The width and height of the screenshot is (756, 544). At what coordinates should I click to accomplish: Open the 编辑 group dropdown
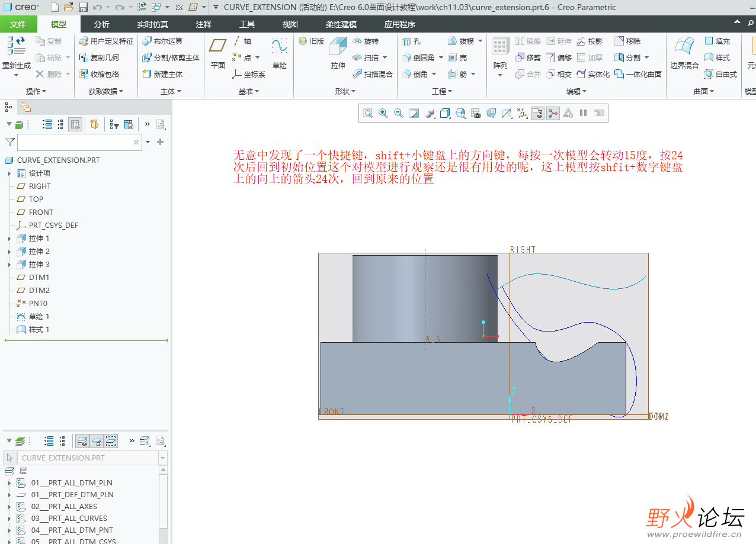coord(576,92)
